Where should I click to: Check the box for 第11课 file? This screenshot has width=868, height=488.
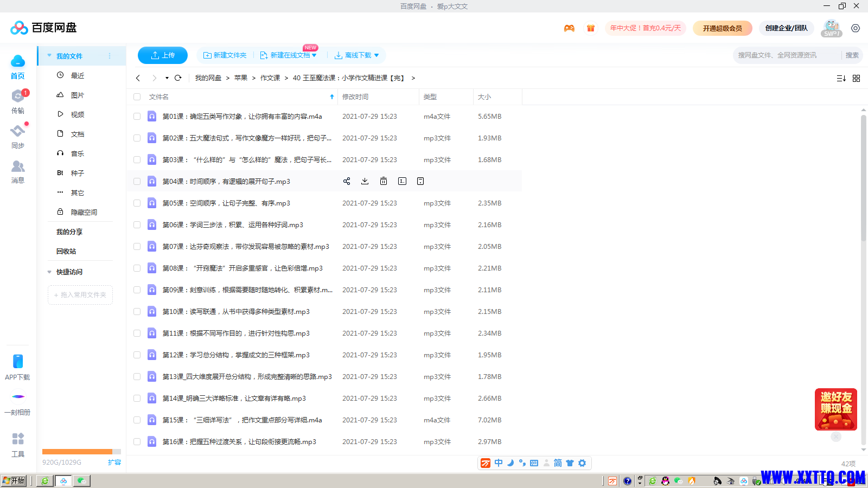(137, 333)
